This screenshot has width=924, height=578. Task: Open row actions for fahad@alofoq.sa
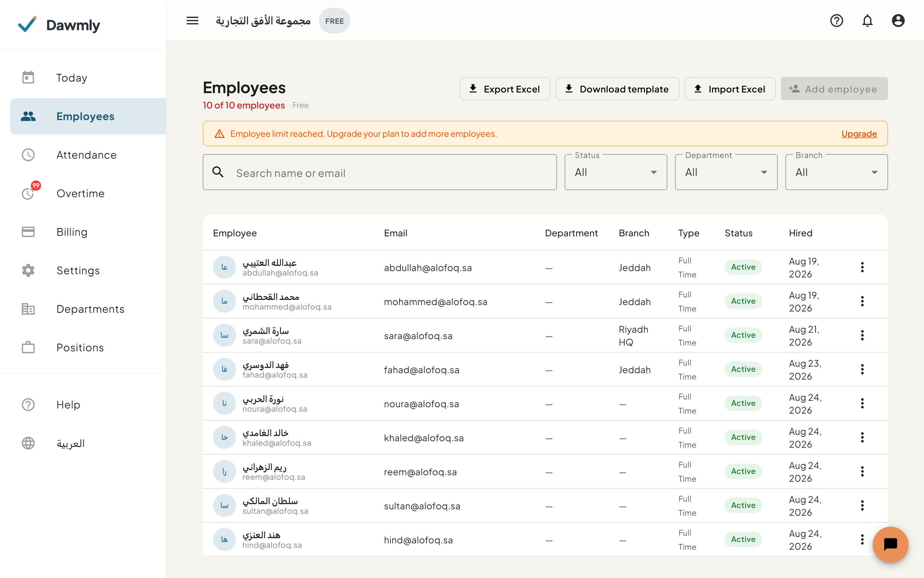[x=862, y=369]
